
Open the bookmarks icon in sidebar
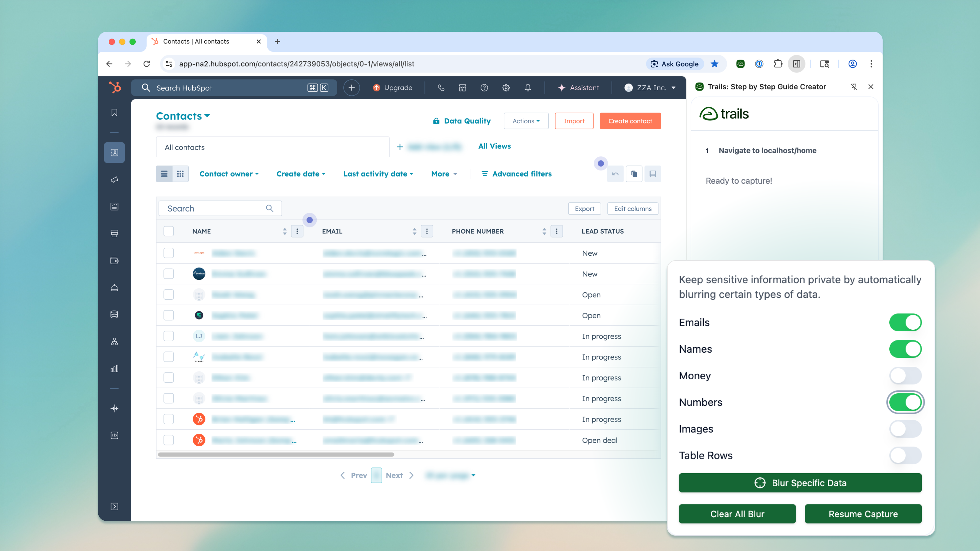[115, 113]
